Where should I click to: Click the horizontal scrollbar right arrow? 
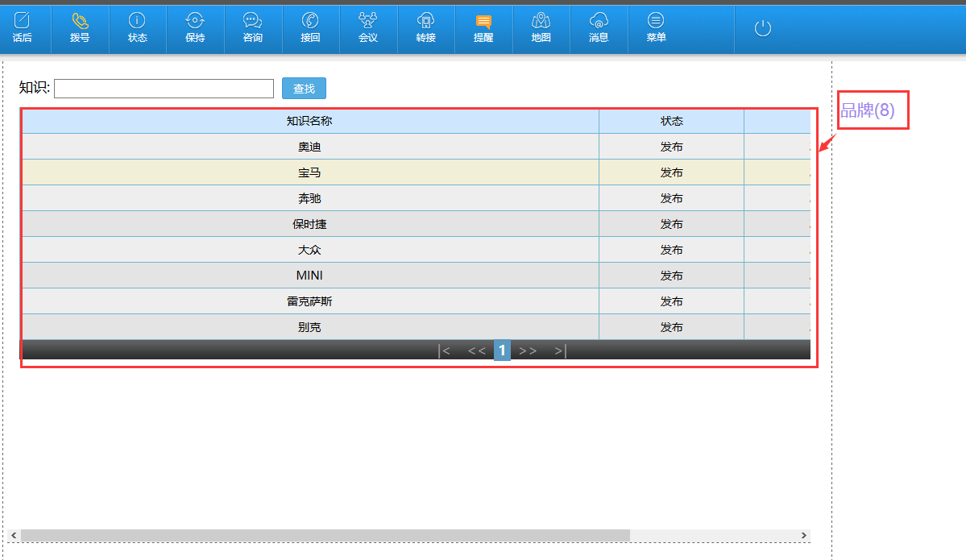[x=803, y=536]
